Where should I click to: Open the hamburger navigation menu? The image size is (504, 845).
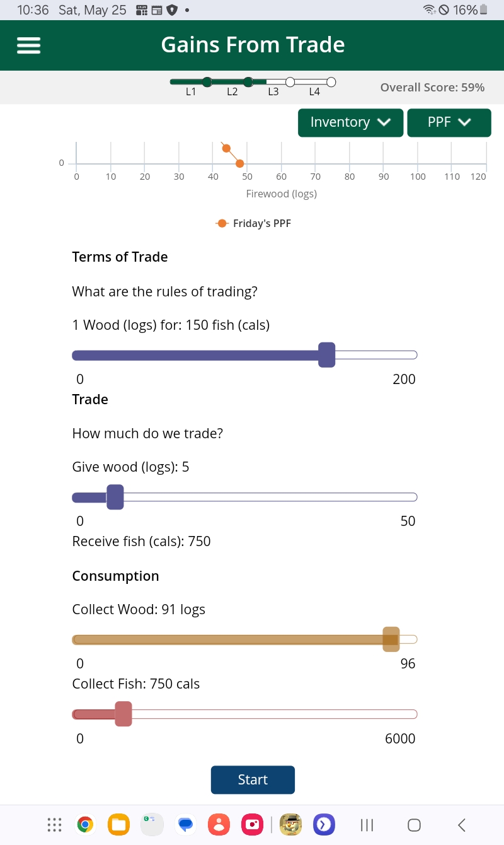point(28,45)
